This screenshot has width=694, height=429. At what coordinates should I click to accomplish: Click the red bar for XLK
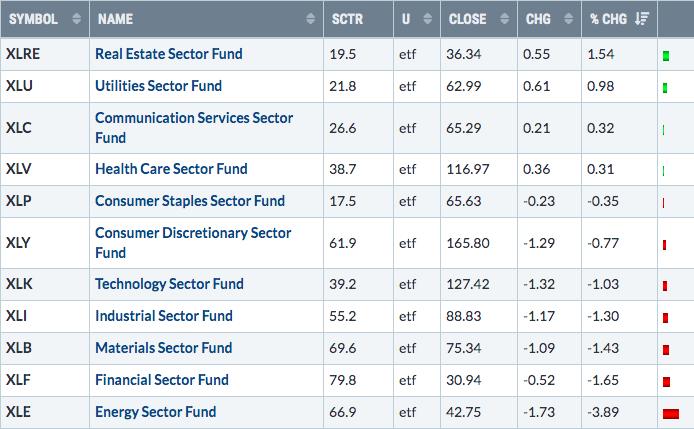[x=664, y=286]
